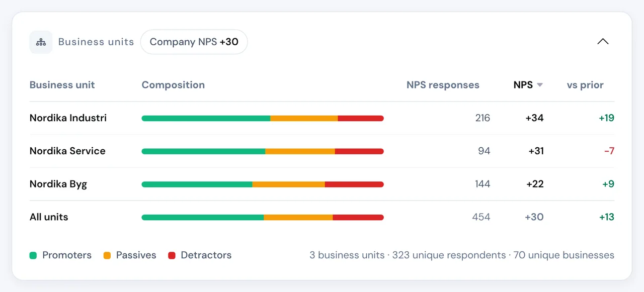Click the +9 vs prior change
This screenshot has height=292, width=644.
click(x=608, y=184)
